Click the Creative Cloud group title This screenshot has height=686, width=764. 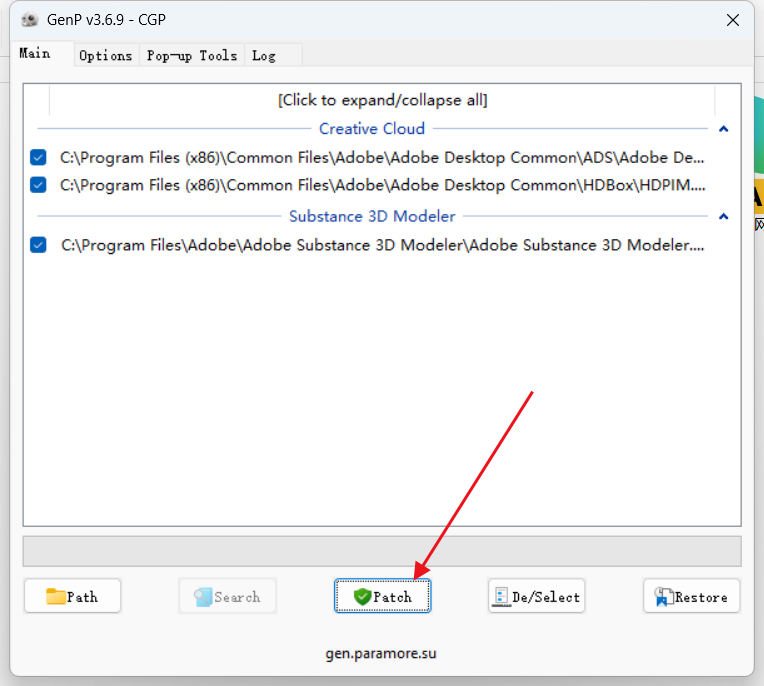[x=372, y=129]
